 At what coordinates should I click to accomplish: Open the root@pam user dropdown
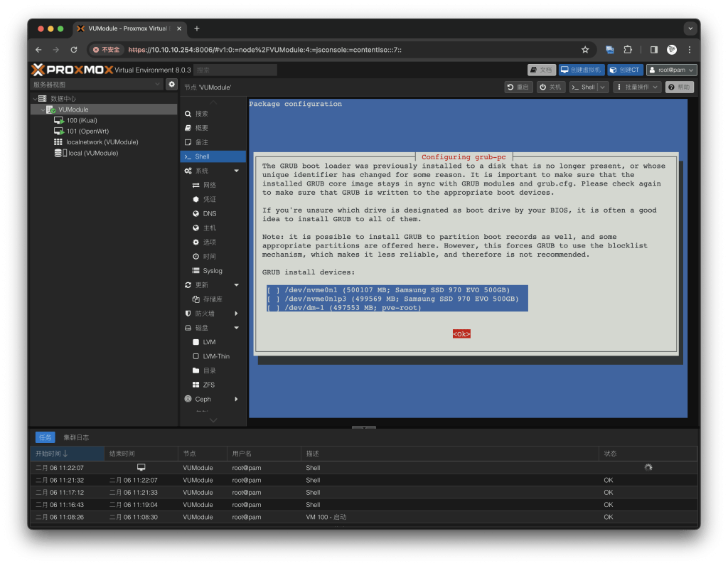pyautogui.click(x=670, y=70)
